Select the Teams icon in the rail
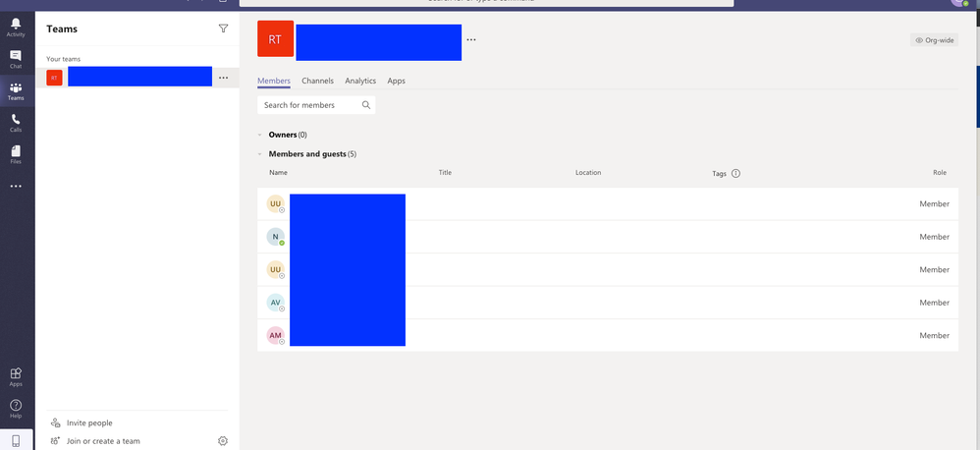The height and width of the screenshot is (450, 980). tap(16, 91)
